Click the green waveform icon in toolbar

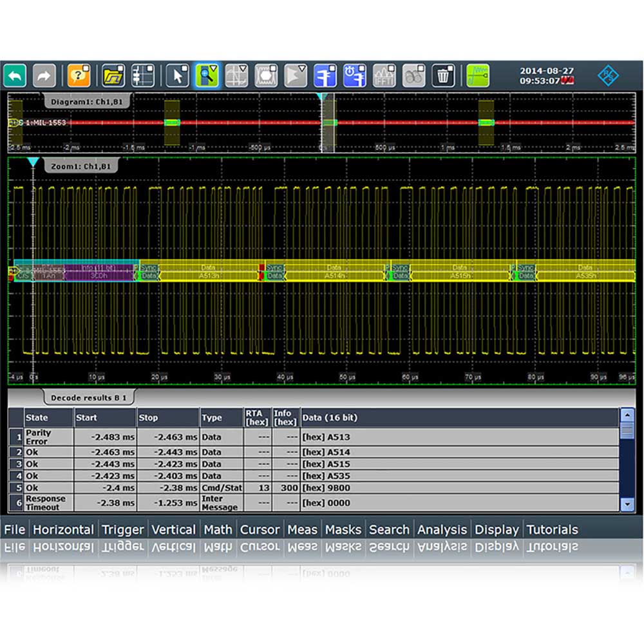pyautogui.click(x=478, y=76)
